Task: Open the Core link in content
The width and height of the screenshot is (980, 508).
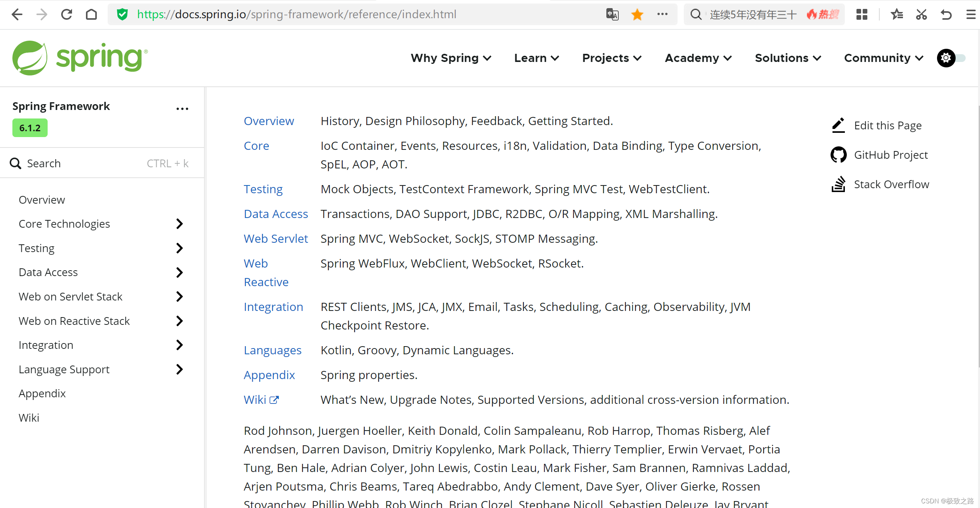Action: (x=256, y=146)
